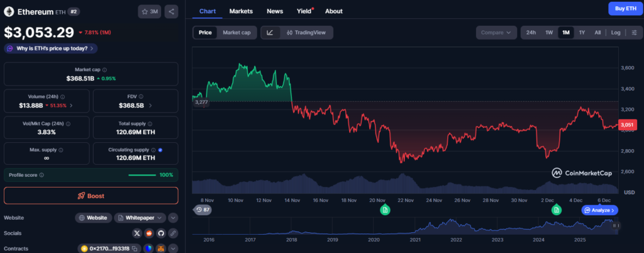Open the Compare dropdown
The width and height of the screenshot is (644, 253).
coord(496,32)
